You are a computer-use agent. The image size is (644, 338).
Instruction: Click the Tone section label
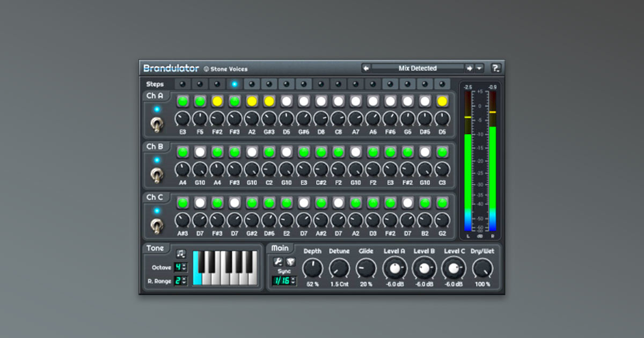(156, 248)
